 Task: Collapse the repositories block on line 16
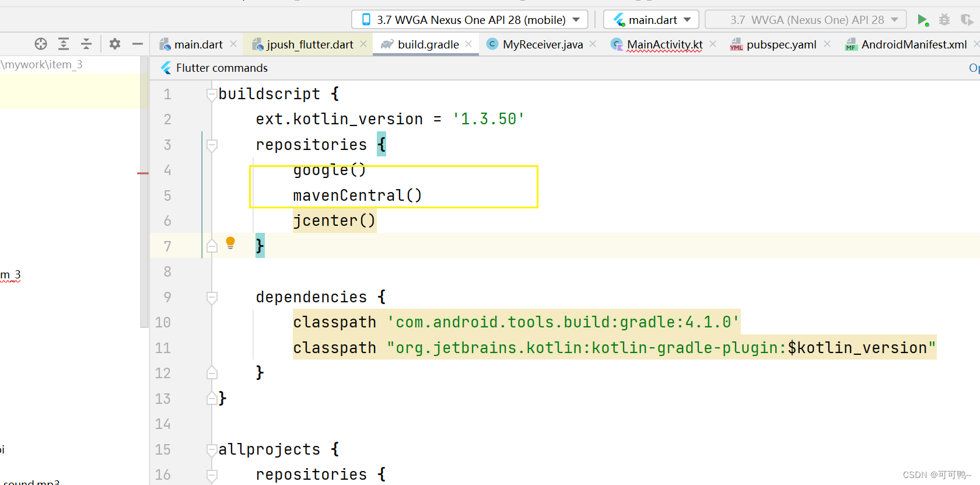pyautogui.click(x=212, y=475)
